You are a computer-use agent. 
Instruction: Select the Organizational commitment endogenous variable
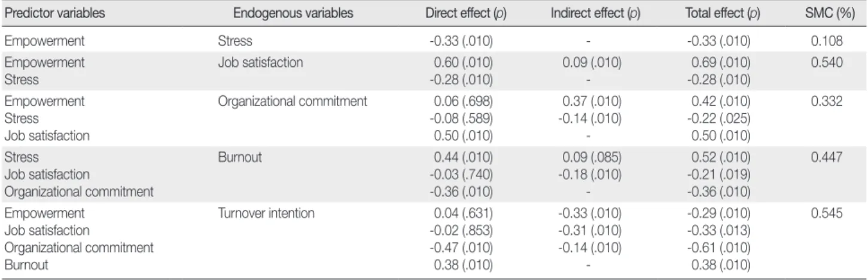click(292, 101)
